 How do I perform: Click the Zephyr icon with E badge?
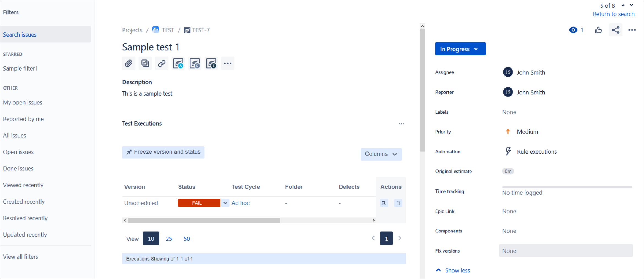point(211,64)
